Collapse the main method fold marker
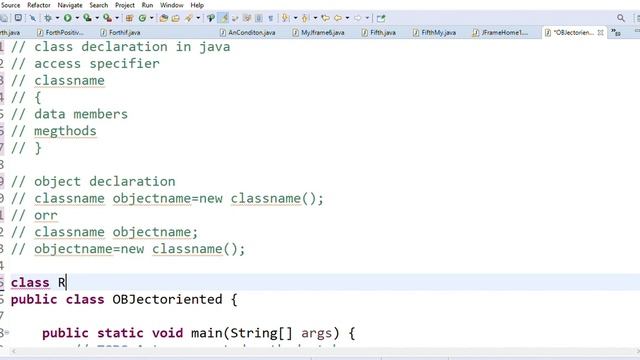The width and height of the screenshot is (640, 360). [x=7, y=333]
